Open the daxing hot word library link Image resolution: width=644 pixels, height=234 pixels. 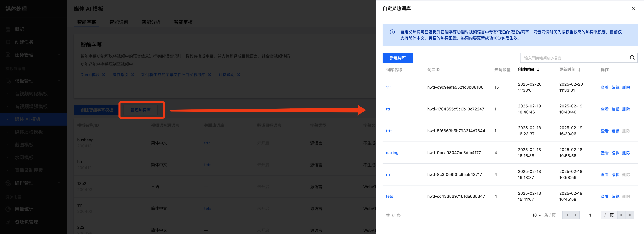[x=392, y=153]
